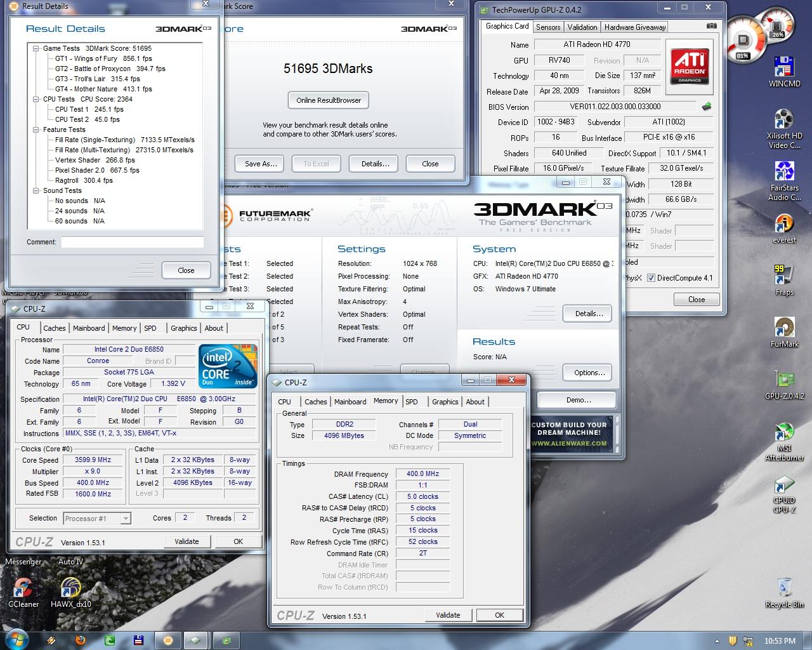
Task: Click OK in the CPU-Z CPU window
Action: (x=238, y=541)
